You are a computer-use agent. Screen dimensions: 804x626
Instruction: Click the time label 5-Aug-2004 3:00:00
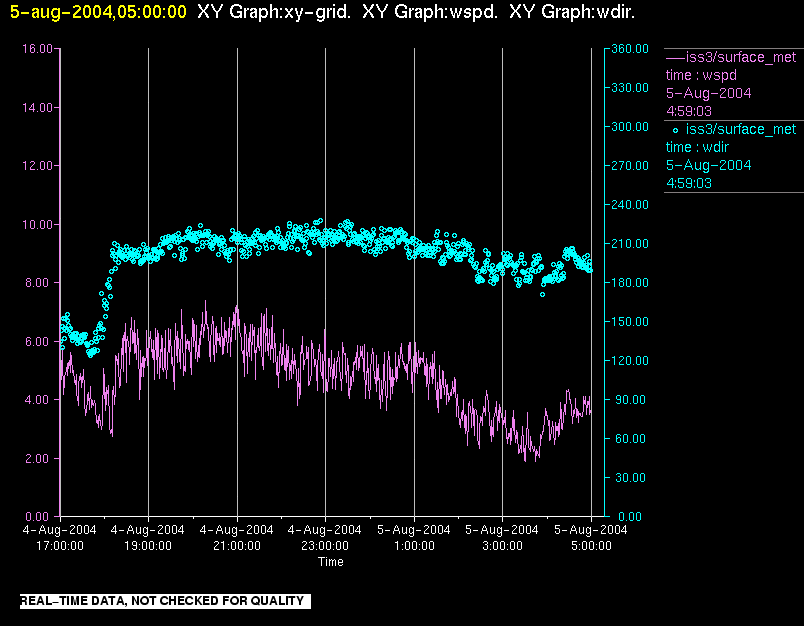[502, 538]
